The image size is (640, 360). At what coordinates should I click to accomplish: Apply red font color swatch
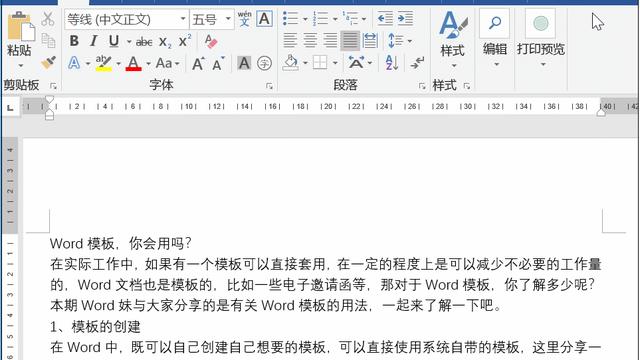[x=133, y=63]
